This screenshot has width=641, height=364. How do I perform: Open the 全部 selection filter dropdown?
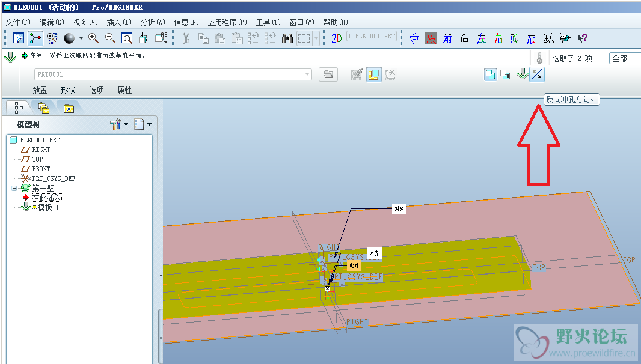(x=625, y=58)
